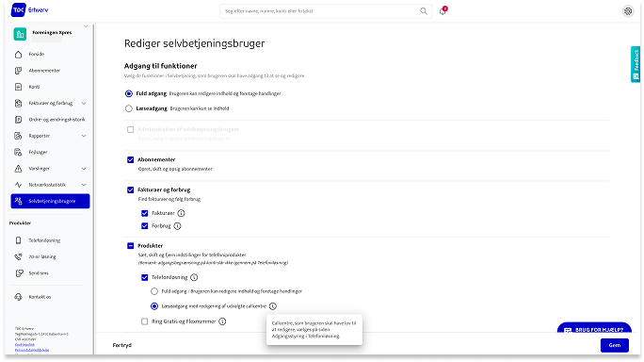644x362 pixels.
Task: Uncheck the Telefoniløsning checkbox under Produkter
Action: tap(145, 278)
